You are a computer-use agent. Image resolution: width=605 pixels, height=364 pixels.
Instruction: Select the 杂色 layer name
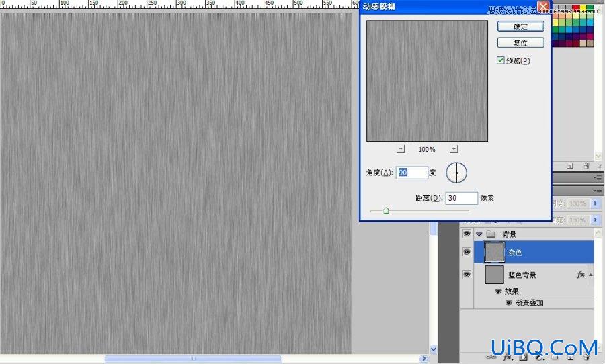[515, 252]
